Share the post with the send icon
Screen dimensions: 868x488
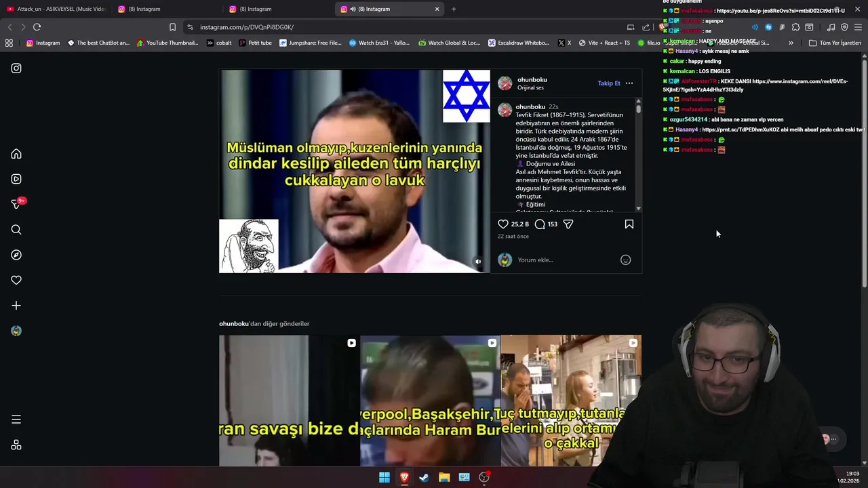[568, 224]
